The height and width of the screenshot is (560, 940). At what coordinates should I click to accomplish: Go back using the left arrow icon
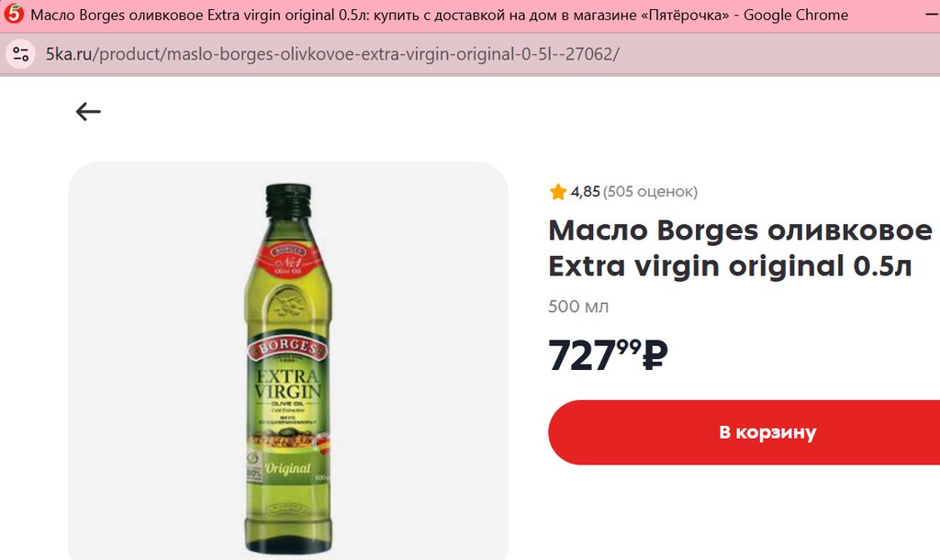tap(88, 111)
